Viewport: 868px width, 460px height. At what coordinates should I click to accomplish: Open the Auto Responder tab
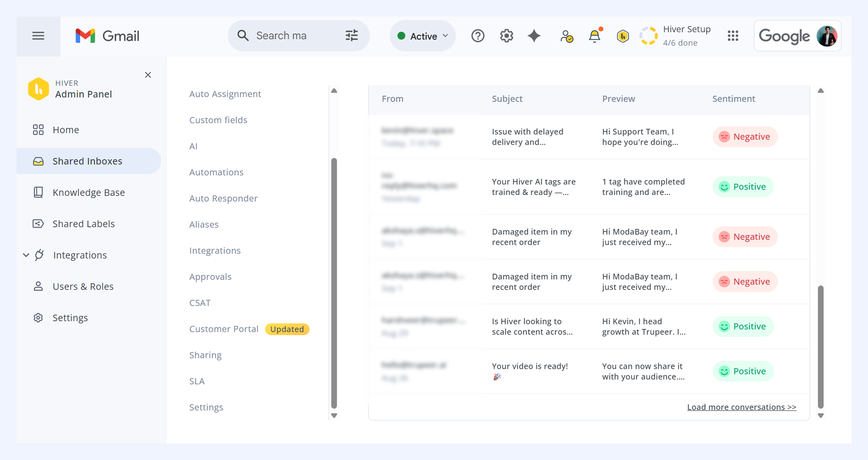[x=223, y=198]
